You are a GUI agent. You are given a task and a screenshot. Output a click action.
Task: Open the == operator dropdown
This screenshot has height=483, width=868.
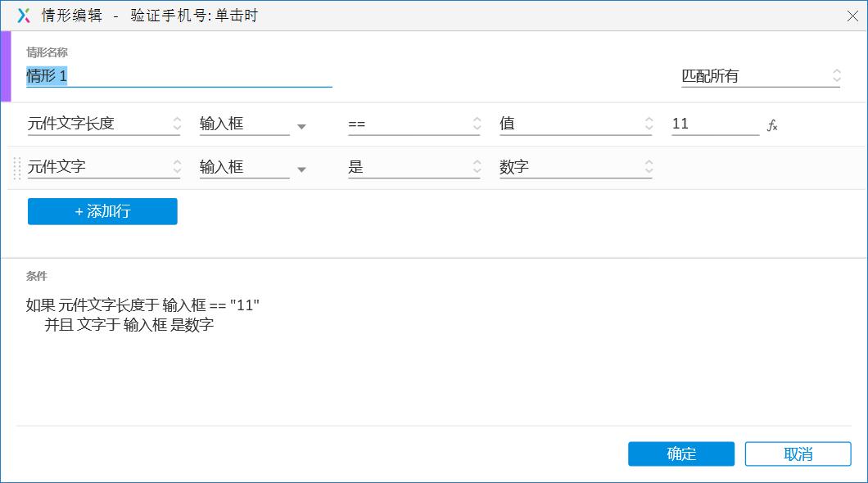[x=414, y=124]
